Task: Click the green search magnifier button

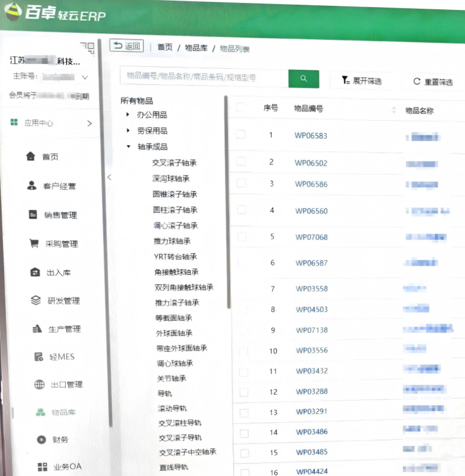Action: [x=303, y=78]
